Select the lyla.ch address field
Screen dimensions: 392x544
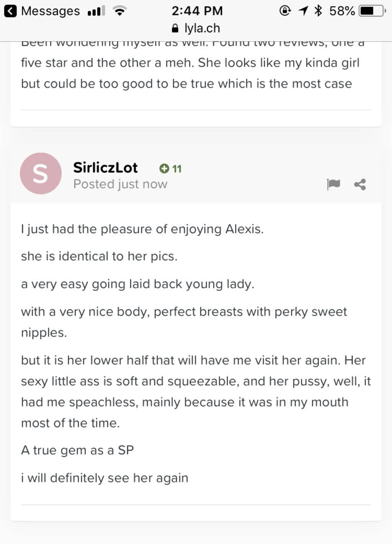(x=196, y=28)
